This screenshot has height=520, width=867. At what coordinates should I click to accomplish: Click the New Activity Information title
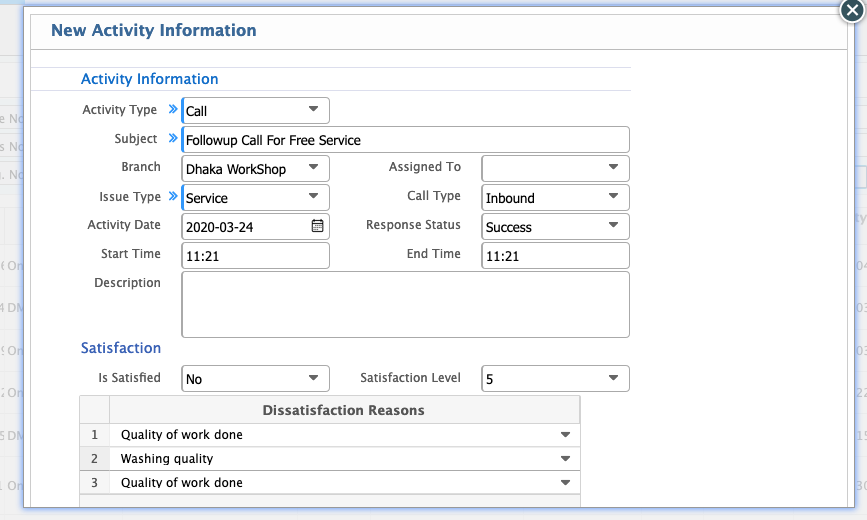(x=154, y=30)
